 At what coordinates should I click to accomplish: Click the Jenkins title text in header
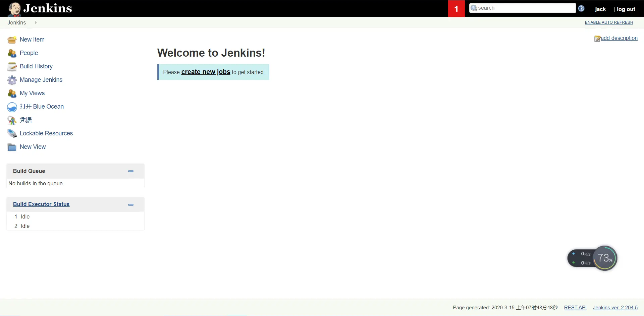48,8
